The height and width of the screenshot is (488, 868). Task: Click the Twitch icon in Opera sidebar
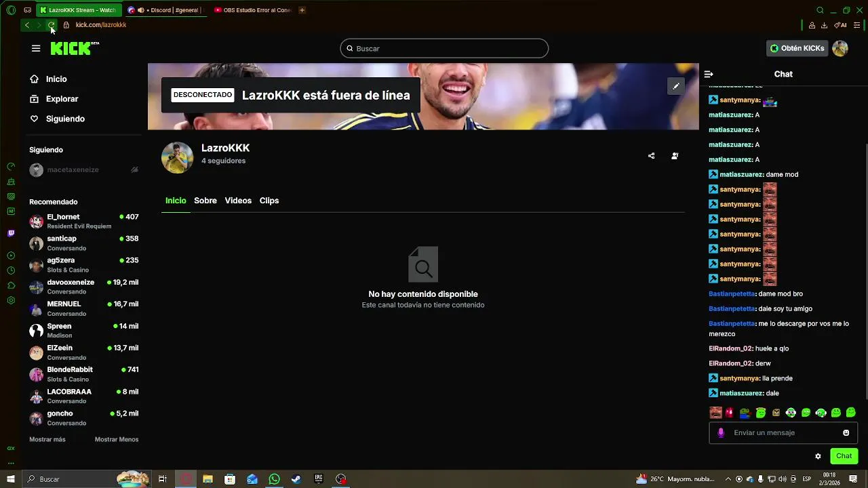click(x=11, y=233)
